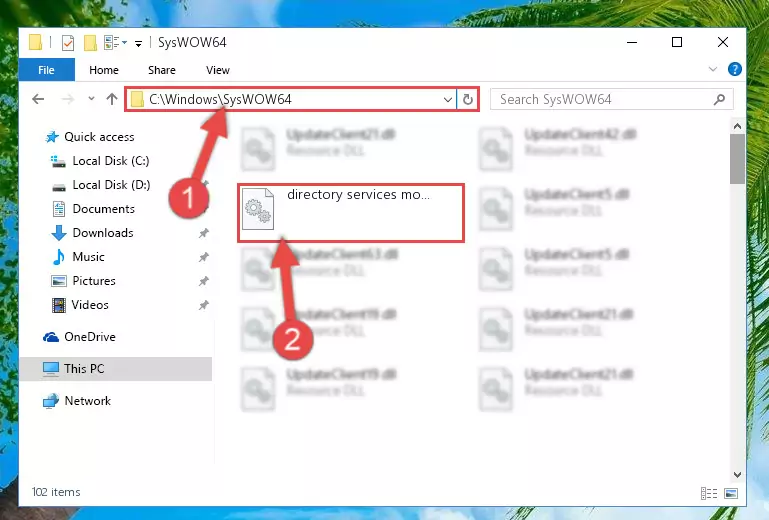Open the recent locations dropdown arrow

coord(91,99)
